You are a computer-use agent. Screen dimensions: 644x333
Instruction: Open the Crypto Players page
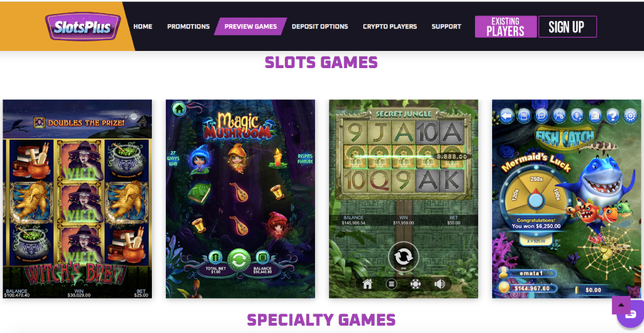pyautogui.click(x=390, y=26)
